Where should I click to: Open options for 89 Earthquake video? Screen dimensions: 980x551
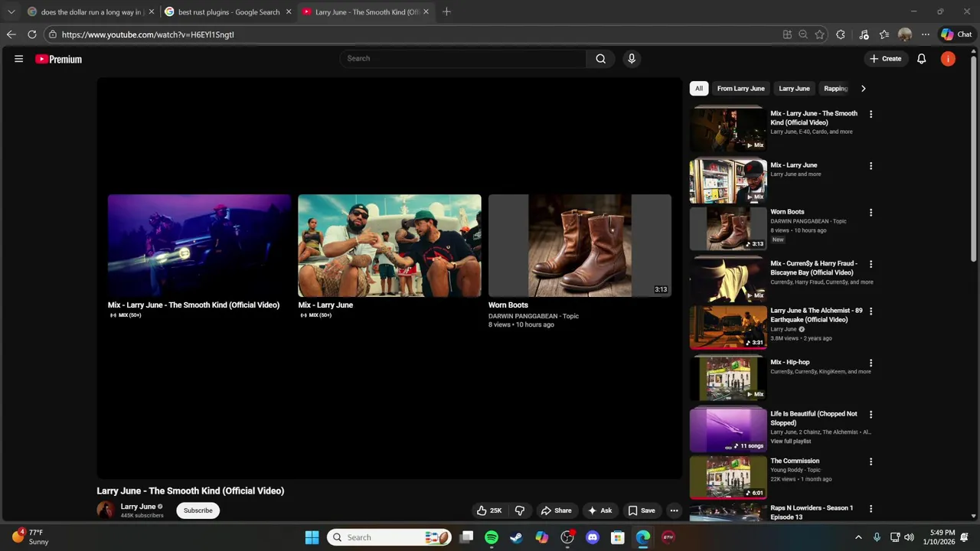click(871, 311)
